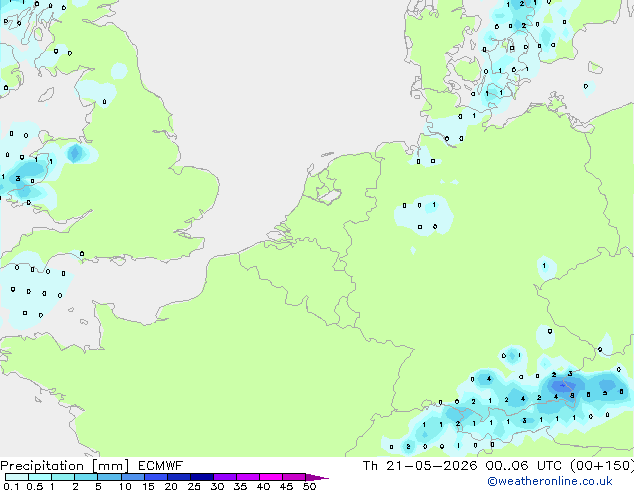Click the '(00+150)' forecast offset text
The image size is (634, 490).
[602, 466]
